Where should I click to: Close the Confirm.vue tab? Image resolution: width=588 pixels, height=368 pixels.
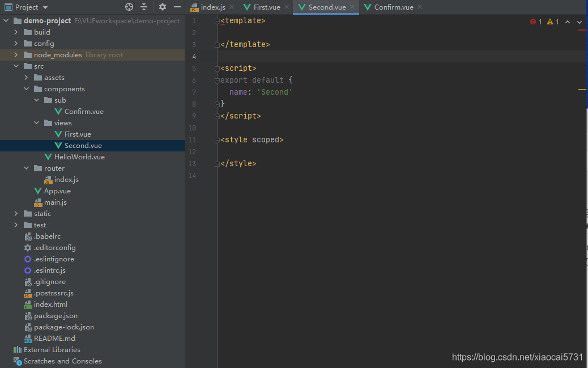click(420, 7)
